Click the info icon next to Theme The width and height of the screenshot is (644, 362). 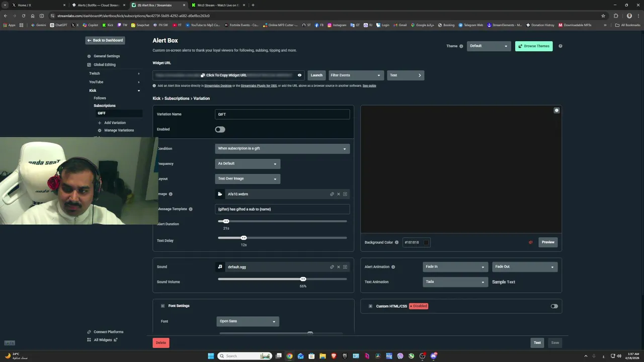461,46
